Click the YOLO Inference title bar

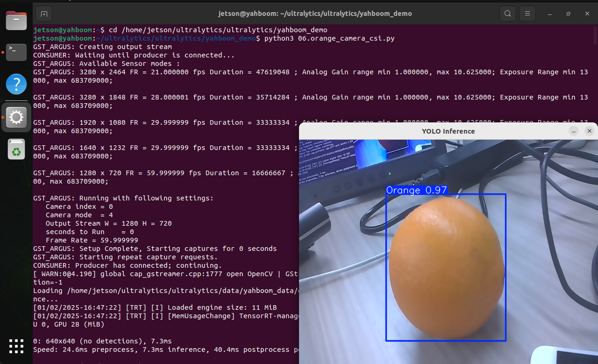point(448,131)
